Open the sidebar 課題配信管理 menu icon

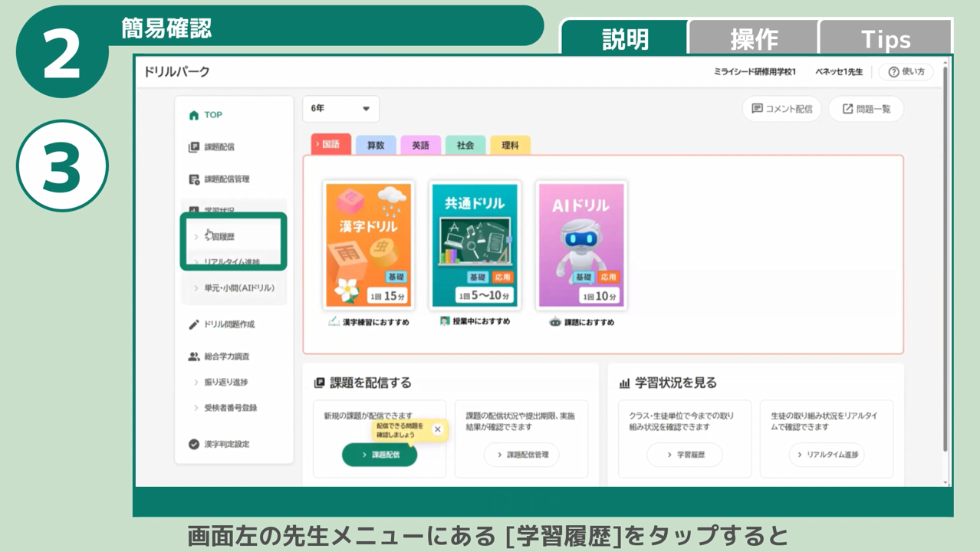[x=194, y=179]
